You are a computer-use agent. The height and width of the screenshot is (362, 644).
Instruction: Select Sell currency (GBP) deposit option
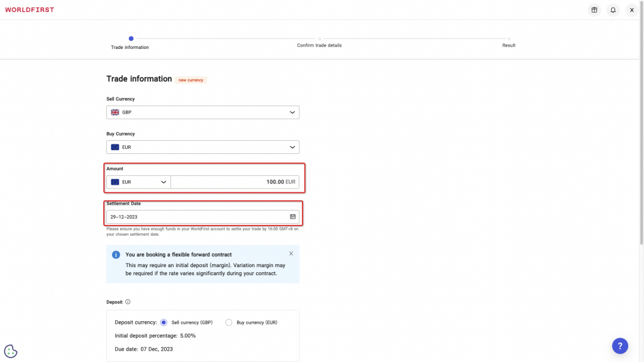(x=164, y=322)
